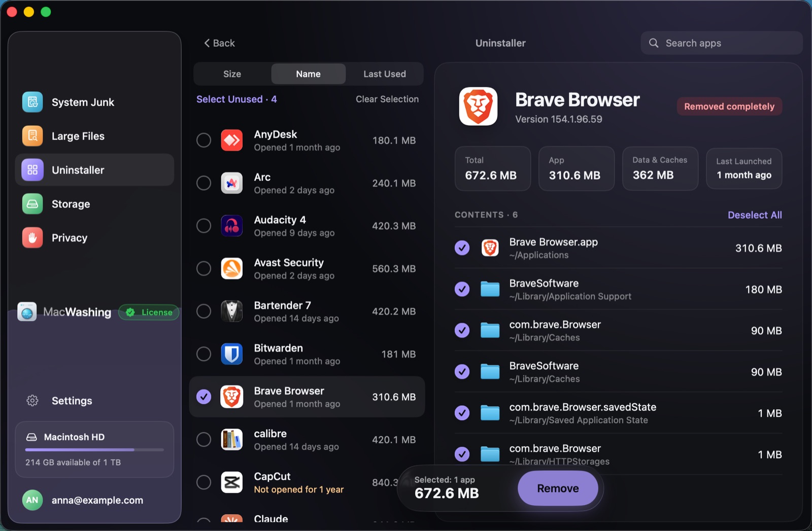Click the Large Files sidebar icon
812x531 pixels.
pos(32,136)
